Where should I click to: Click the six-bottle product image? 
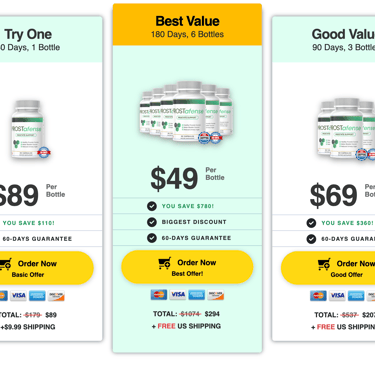point(186,112)
